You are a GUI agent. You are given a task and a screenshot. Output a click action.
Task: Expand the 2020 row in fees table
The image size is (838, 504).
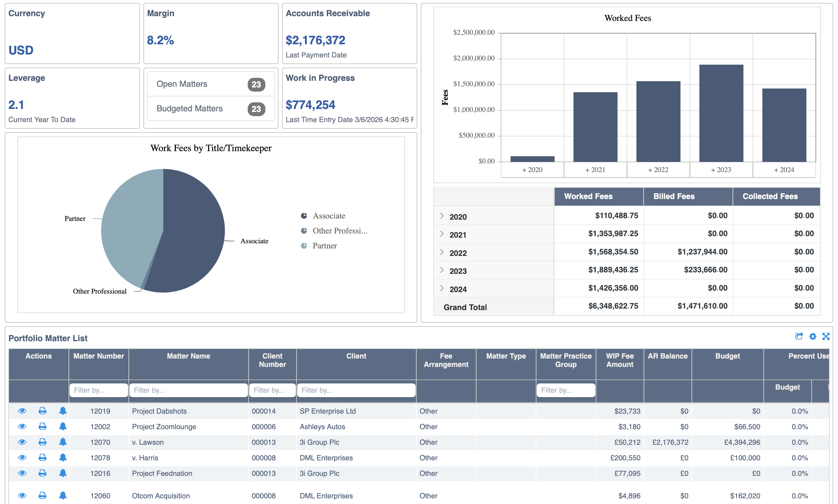(441, 216)
